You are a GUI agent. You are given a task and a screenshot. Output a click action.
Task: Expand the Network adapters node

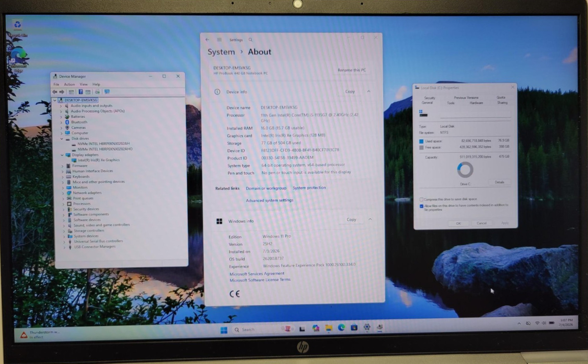(63, 193)
